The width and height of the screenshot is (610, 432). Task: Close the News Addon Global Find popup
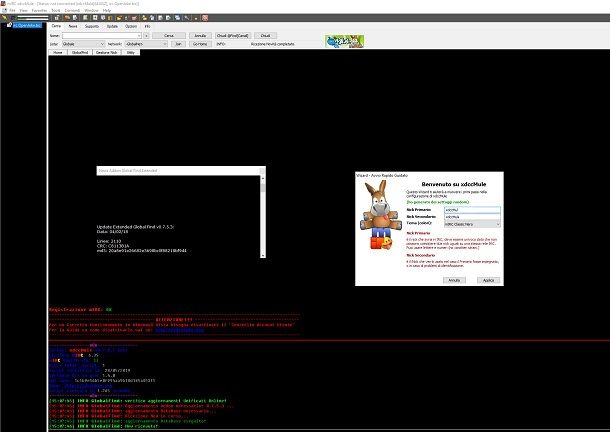tap(262, 170)
